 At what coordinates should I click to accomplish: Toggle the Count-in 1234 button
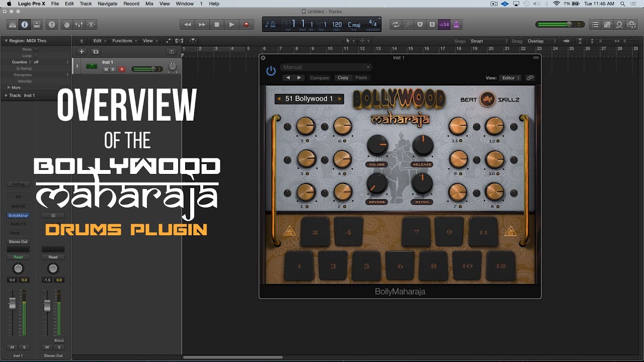[444, 24]
